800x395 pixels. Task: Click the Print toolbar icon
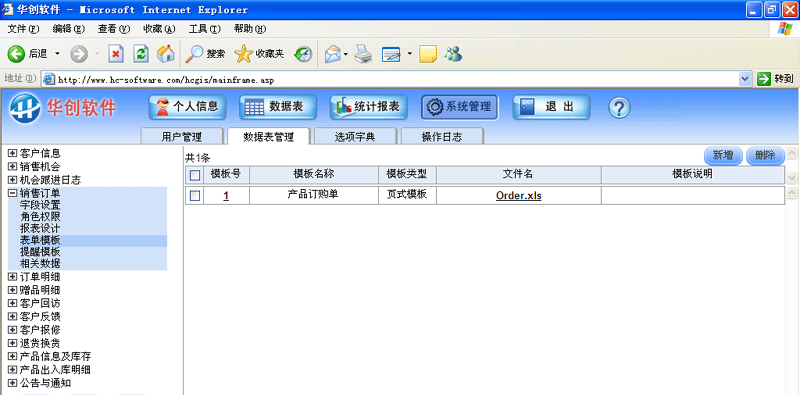click(x=363, y=54)
